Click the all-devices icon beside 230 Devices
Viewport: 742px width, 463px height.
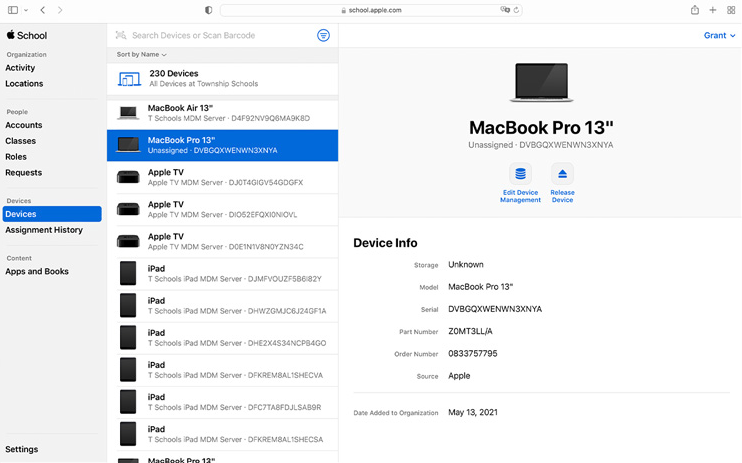129,79
